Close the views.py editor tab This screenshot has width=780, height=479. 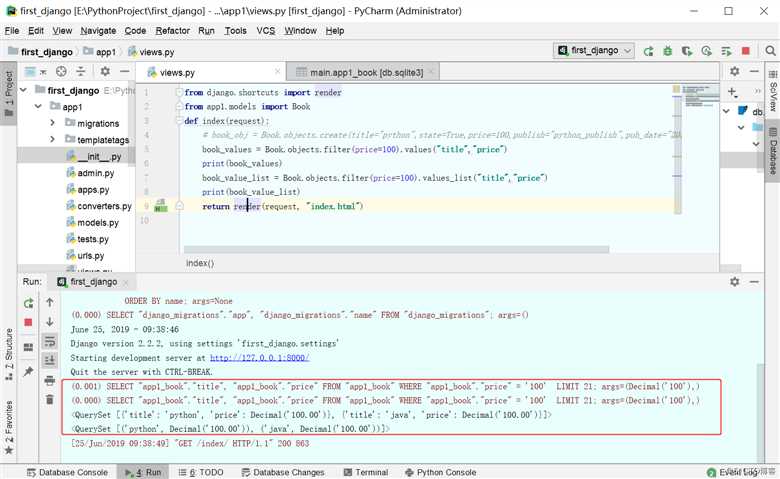click(x=278, y=72)
